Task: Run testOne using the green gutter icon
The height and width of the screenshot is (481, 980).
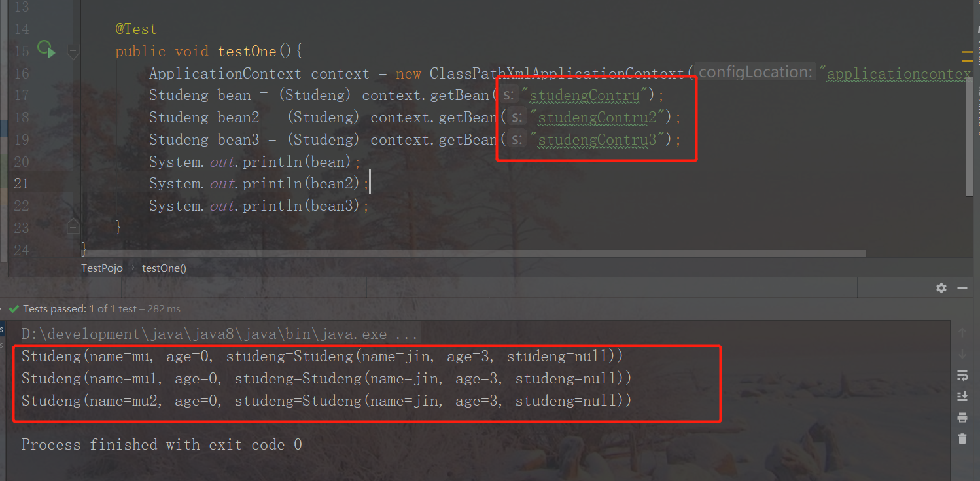Action: point(46,49)
